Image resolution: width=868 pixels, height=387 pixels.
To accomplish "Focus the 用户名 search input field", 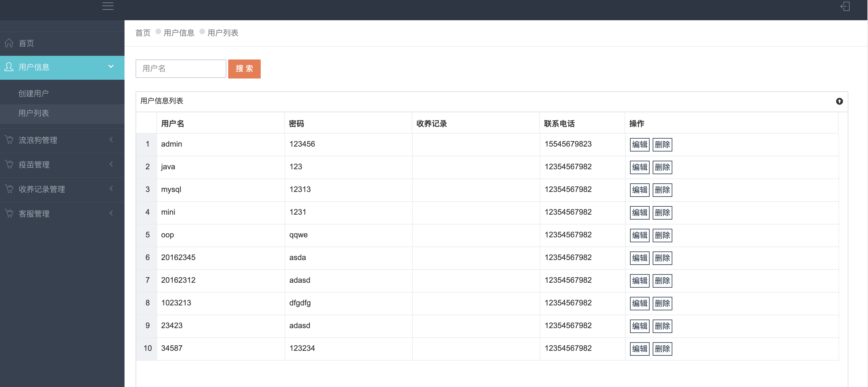I will coord(181,69).
